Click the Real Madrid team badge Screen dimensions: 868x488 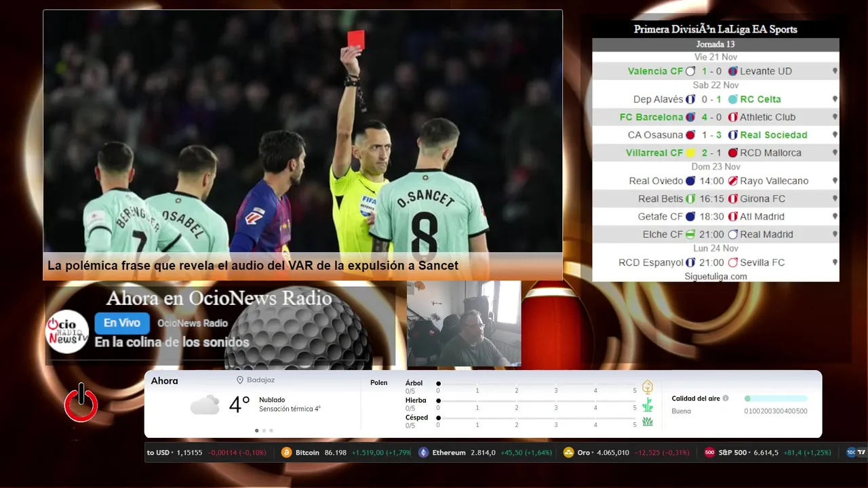tap(732, 235)
